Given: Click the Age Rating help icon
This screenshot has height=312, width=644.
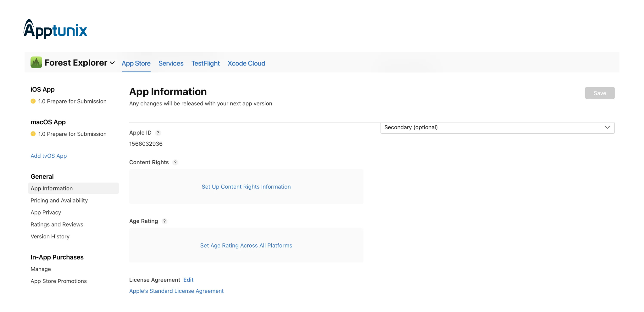Looking at the screenshot, I should pyautogui.click(x=164, y=221).
